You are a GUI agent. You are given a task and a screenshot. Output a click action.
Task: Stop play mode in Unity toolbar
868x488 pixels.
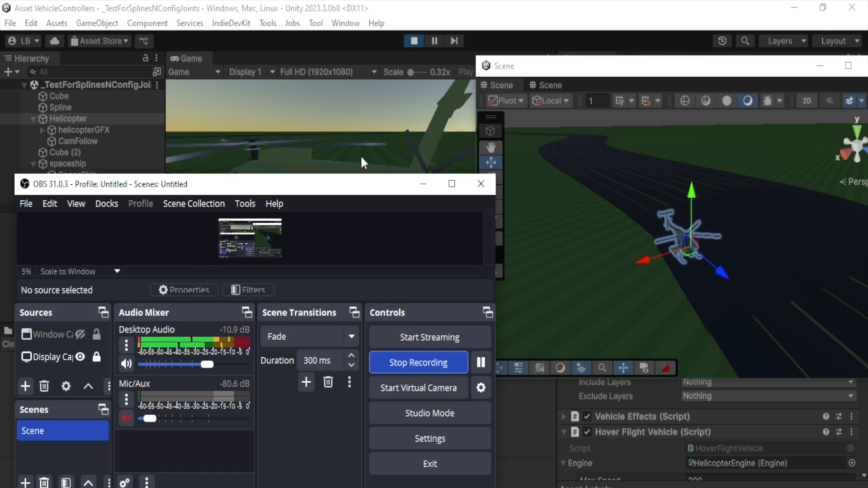tap(414, 41)
